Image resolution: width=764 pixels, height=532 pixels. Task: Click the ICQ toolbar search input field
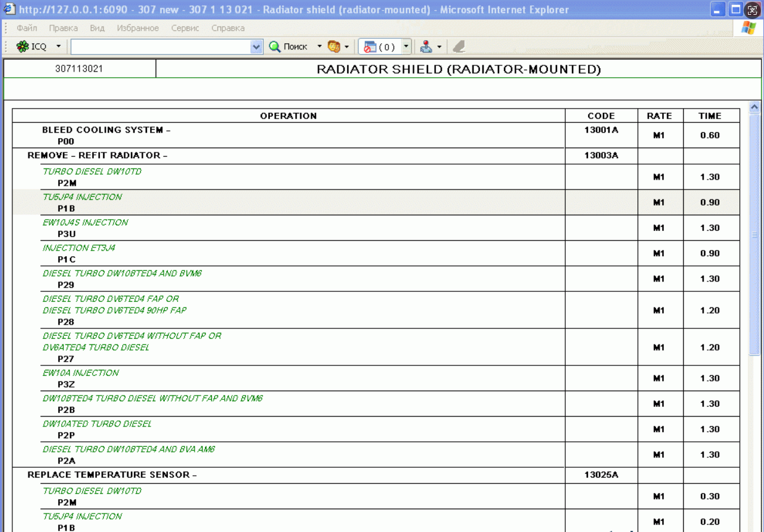click(x=161, y=47)
